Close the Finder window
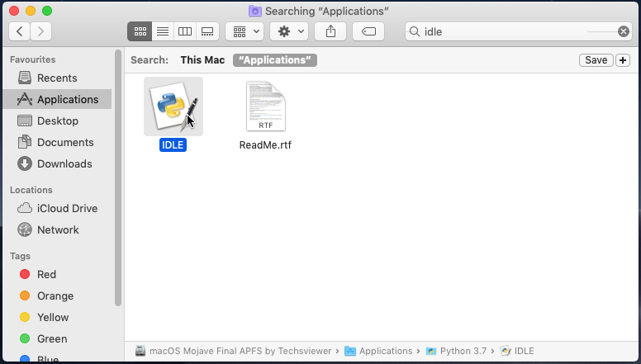The height and width of the screenshot is (364, 641). [14, 11]
